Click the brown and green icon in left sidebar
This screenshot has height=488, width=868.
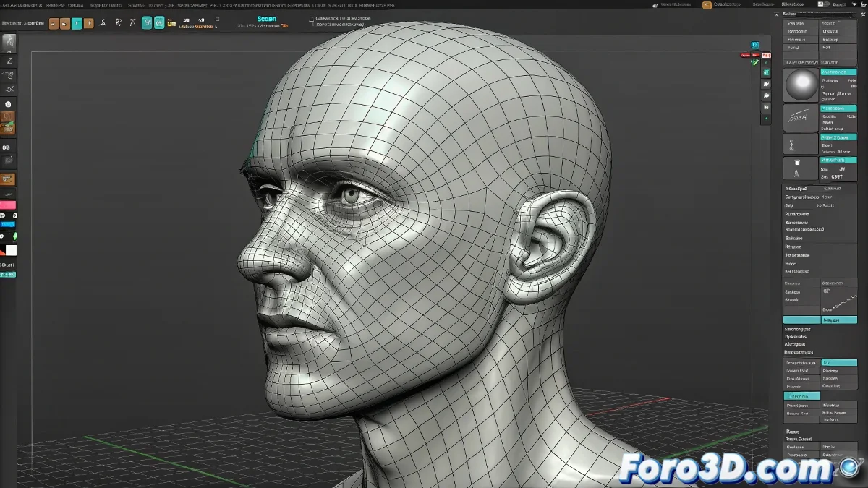[8, 129]
